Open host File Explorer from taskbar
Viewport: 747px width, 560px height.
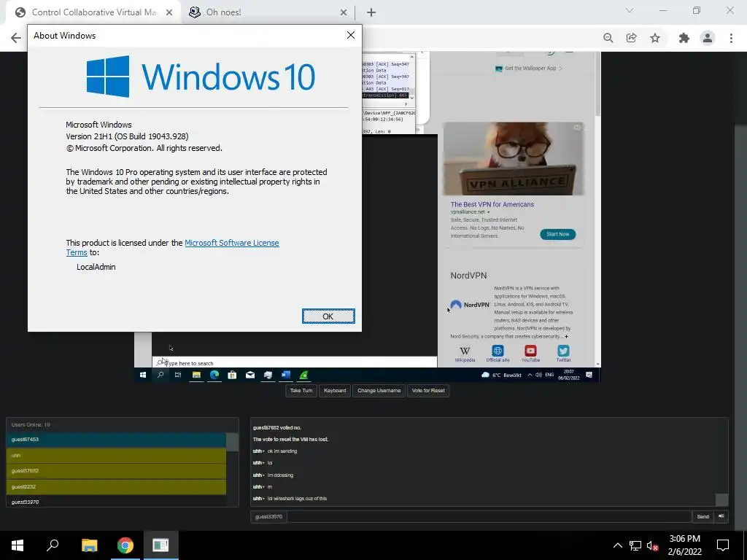point(89,545)
